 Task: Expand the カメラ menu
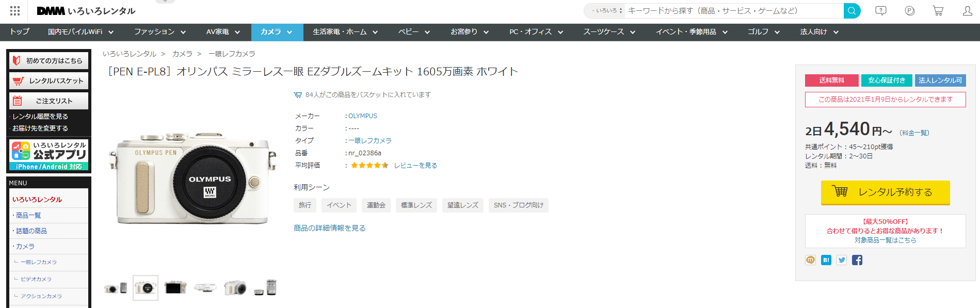coord(277,32)
